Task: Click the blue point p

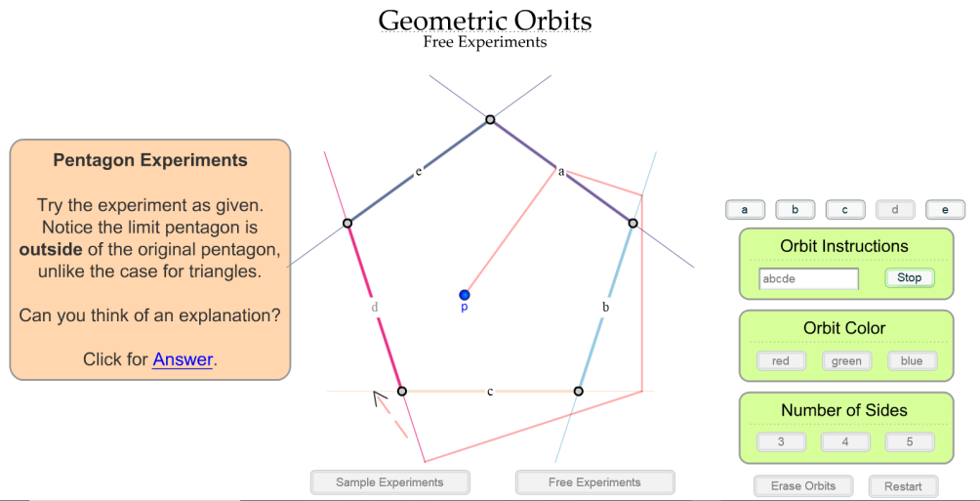Action: click(x=464, y=295)
